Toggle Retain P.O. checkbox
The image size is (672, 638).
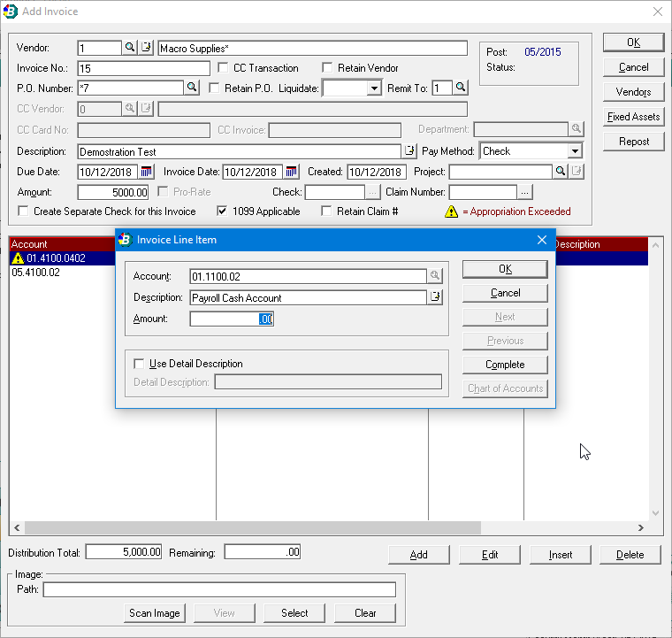pyautogui.click(x=214, y=88)
